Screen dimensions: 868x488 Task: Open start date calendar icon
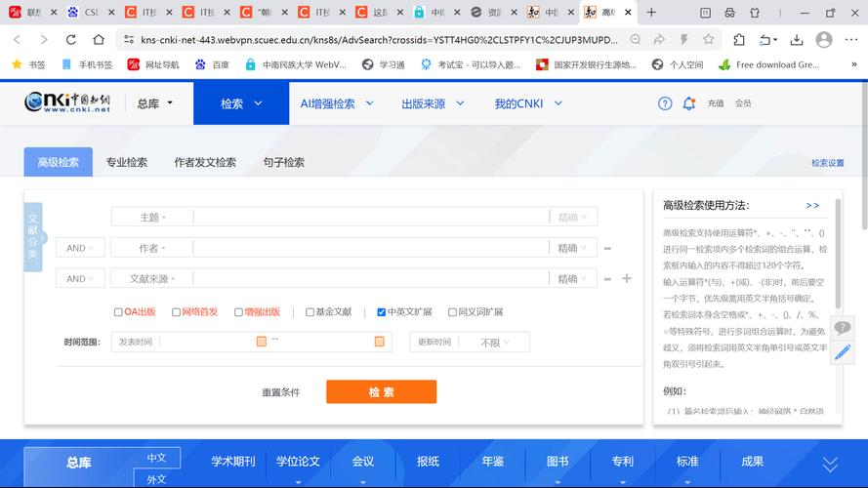[x=262, y=342]
